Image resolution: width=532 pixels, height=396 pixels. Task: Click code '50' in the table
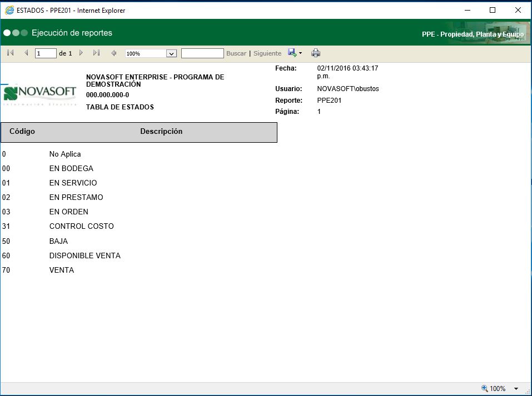(6, 241)
